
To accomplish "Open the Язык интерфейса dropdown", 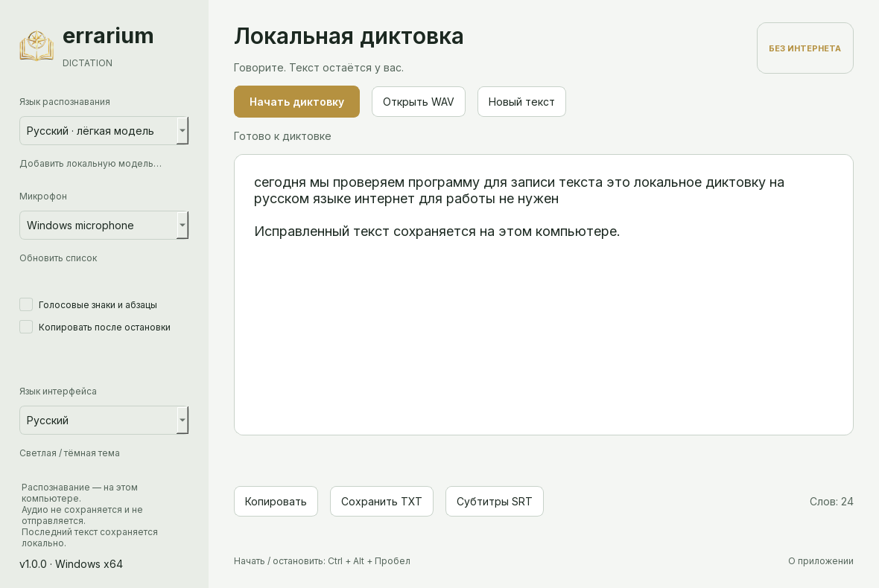I will tap(104, 420).
